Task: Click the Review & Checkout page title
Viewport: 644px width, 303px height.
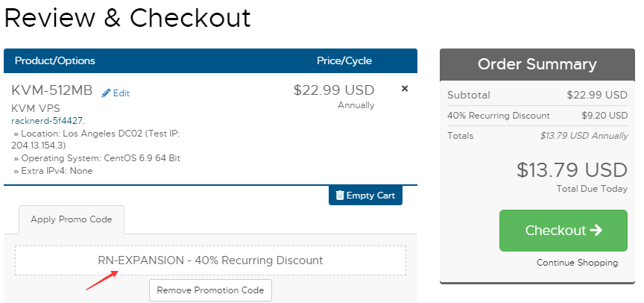Action: (x=127, y=18)
